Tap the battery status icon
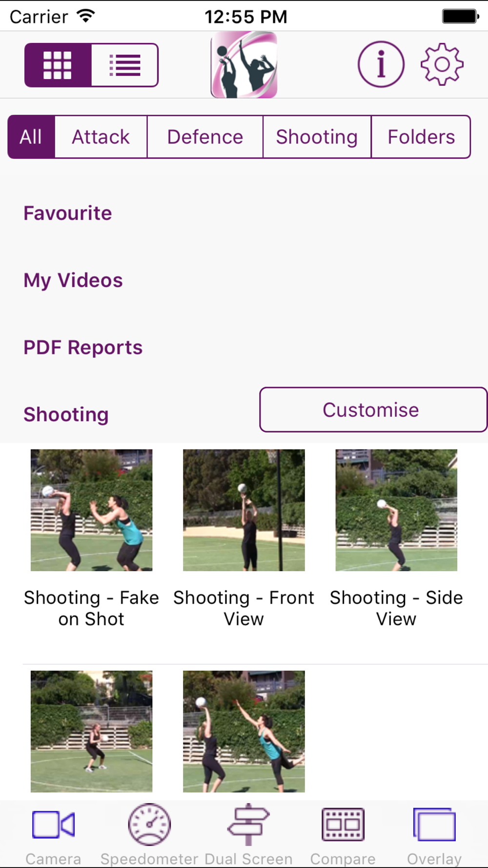 click(x=461, y=16)
